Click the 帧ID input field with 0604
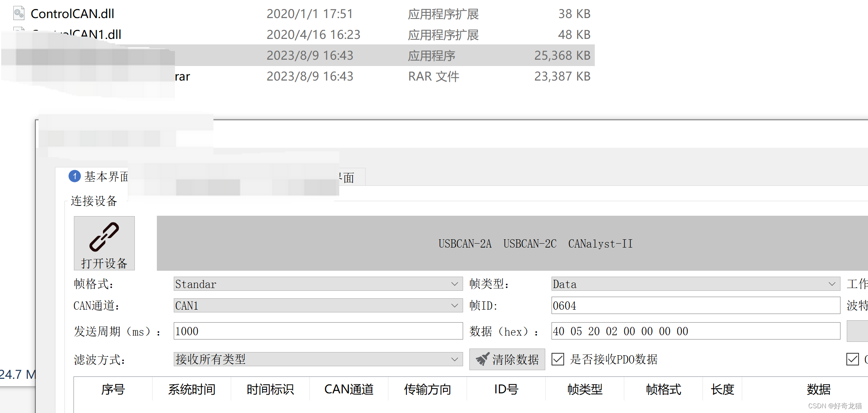This screenshot has width=868, height=413. click(x=695, y=305)
